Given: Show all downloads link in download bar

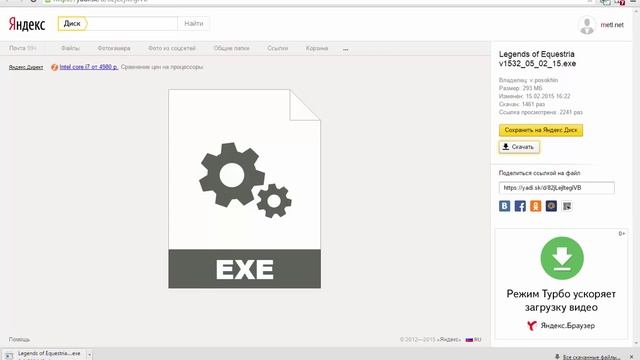Looking at the screenshot, I should coord(587,357).
